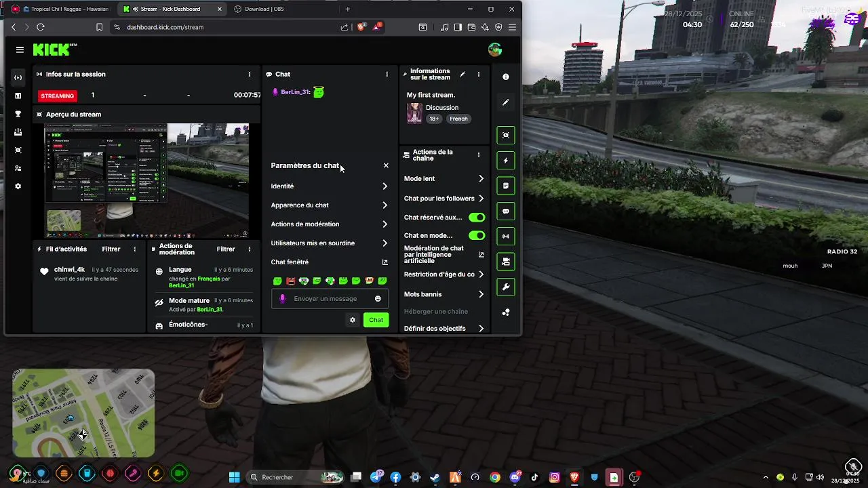Image resolution: width=868 pixels, height=488 pixels.
Task: Reload the page in browser
Action: tap(41, 27)
